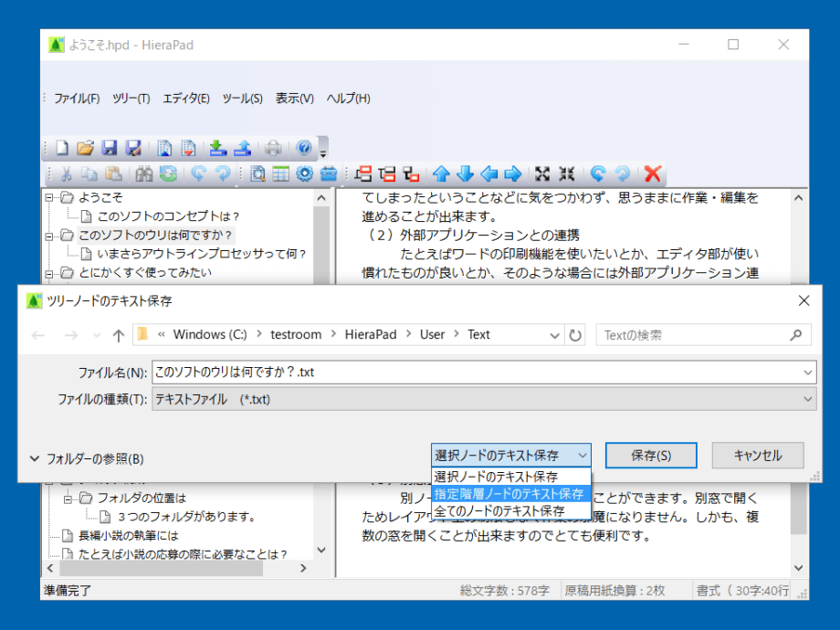Click the 原稿用紙換算 : 2枚 status entry
840x630 pixels.
point(615,591)
